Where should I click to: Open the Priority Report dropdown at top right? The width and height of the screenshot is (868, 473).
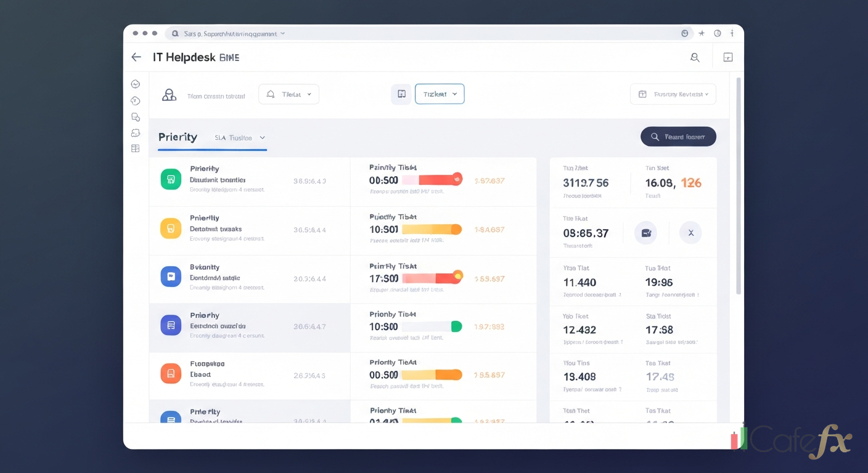tap(673, 94)
